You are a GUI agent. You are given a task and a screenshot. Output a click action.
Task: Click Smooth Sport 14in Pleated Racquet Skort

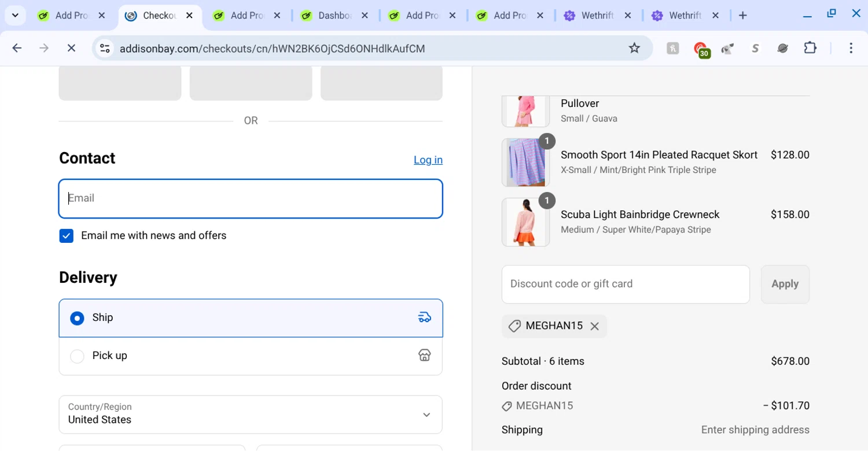coord(659,155)
